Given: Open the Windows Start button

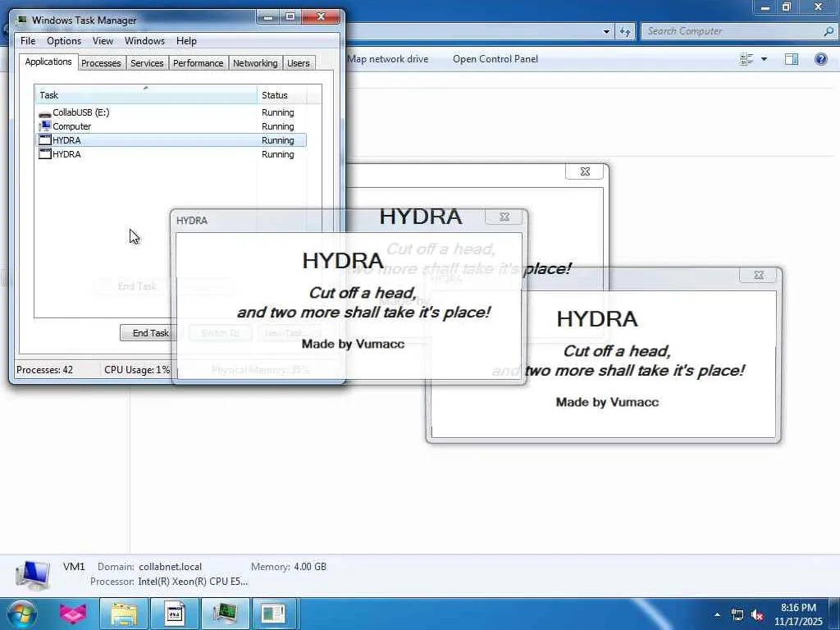Looking at the screenshot, I should (x=22, y=614).
